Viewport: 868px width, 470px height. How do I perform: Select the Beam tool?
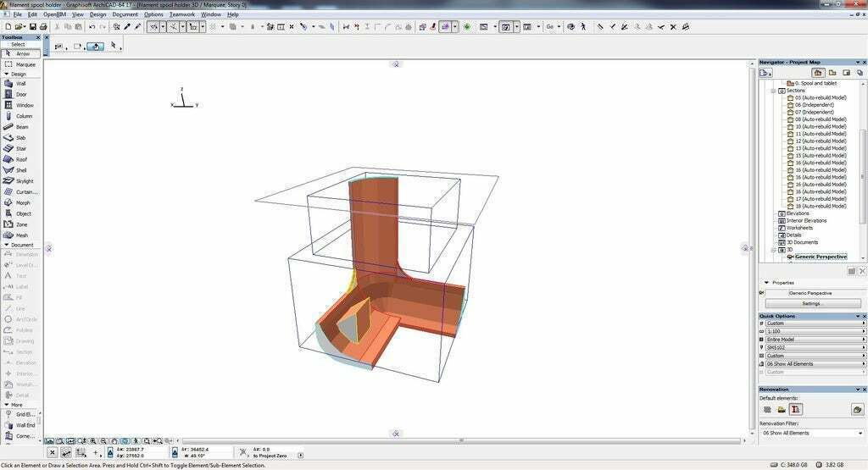[x=20, y=127]
